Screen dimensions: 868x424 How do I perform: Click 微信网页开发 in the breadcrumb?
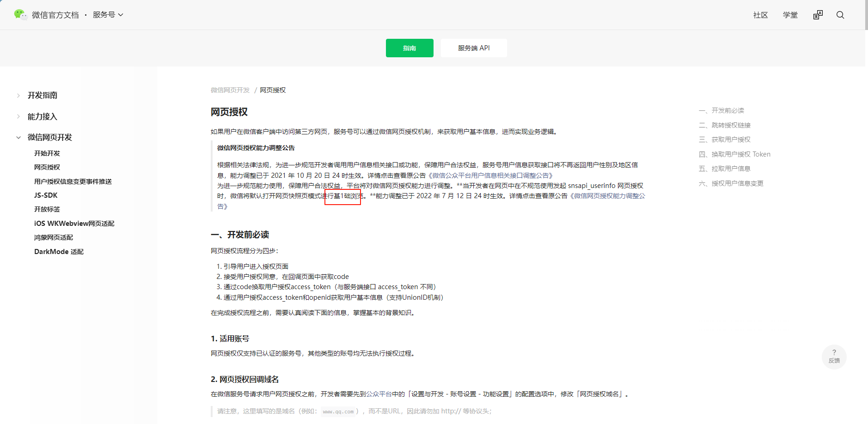[x=230, y=90]
